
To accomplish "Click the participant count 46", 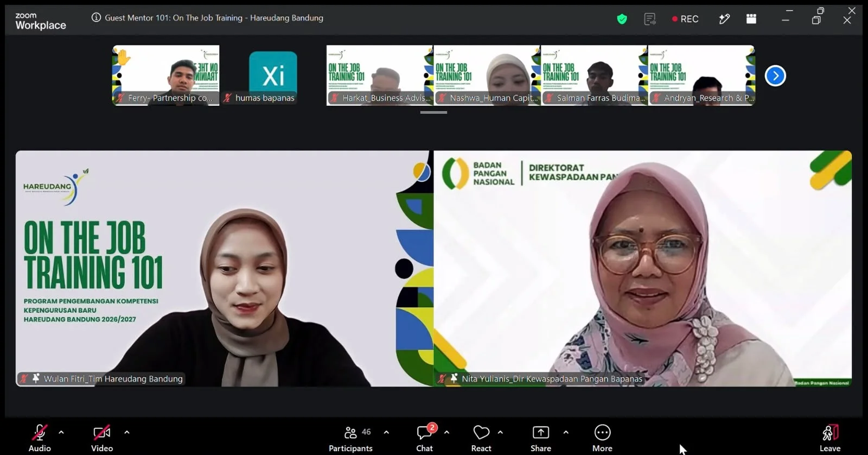I will (x=366, y=432).
